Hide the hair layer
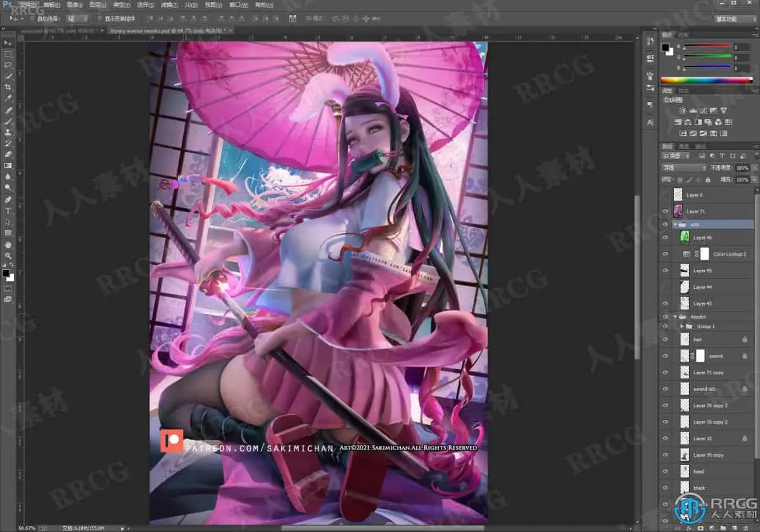This screenshot has width=760, height=532. [x=665, y=339]
